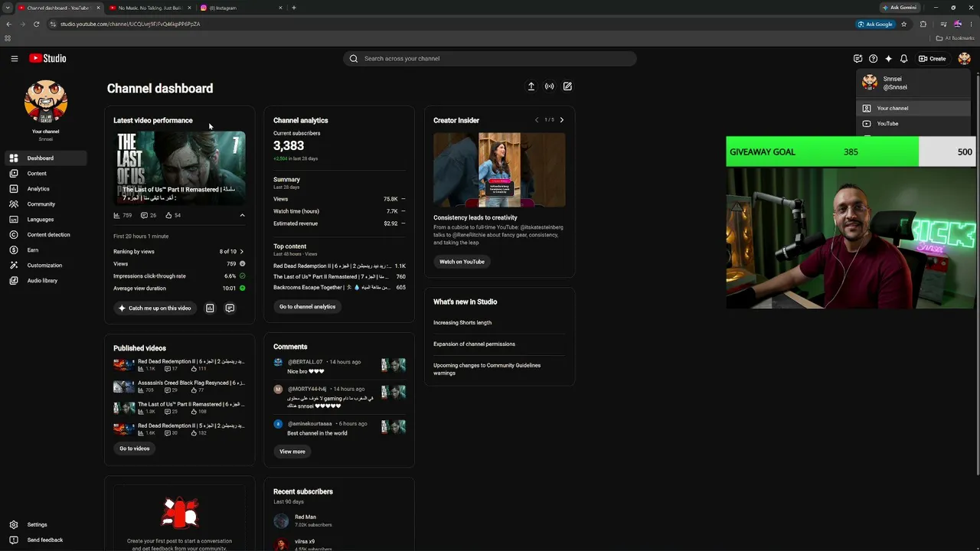Click the large channel avatar in sidebar
This screenshot has width=980, height=551.
(46, 102)
